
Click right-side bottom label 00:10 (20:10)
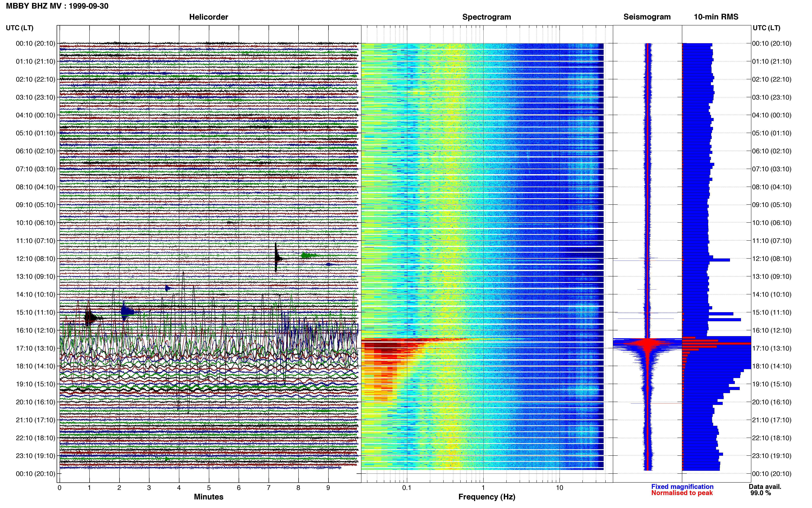(772, 474)
